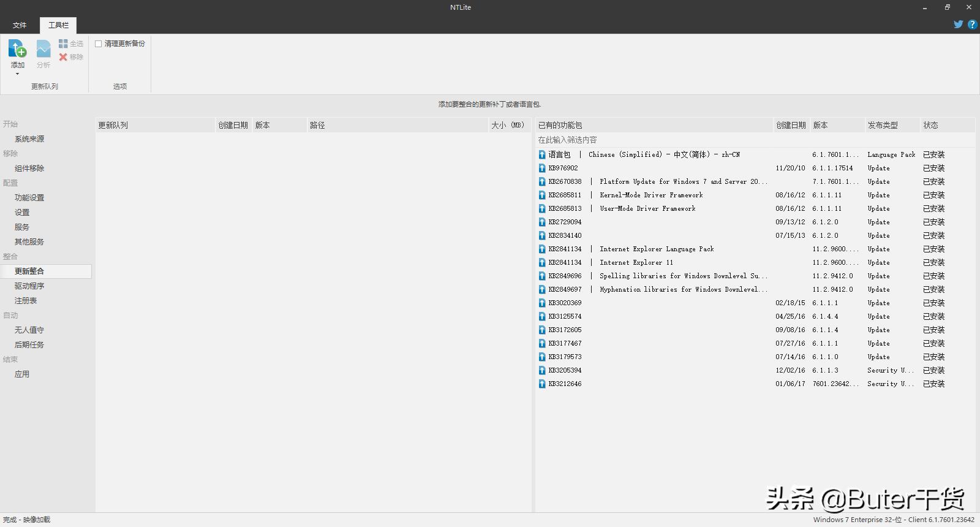This screenshot has width=980, height=527.
Task: Sort packages by 状态 column header
Action: pyautogui.click(x=947, y=125)
